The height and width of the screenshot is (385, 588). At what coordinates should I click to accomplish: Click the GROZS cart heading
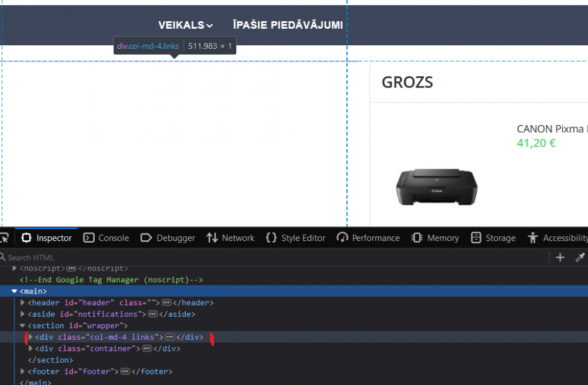click(x=407, y=82)
